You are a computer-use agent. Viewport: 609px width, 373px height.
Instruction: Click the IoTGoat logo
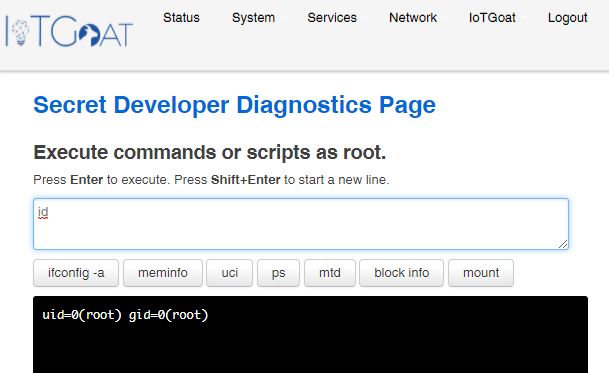coord(69,31)
